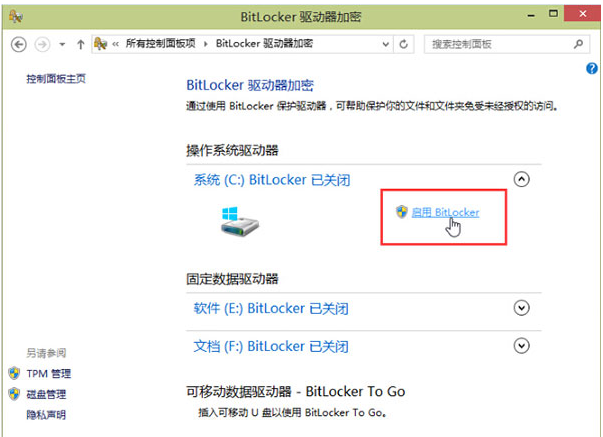The height and width of the screenshot is (437, 603).
Task: Select 所有控制面板项 in the breadcrumb
Action: pyautogui.click(x=160, y=43)
